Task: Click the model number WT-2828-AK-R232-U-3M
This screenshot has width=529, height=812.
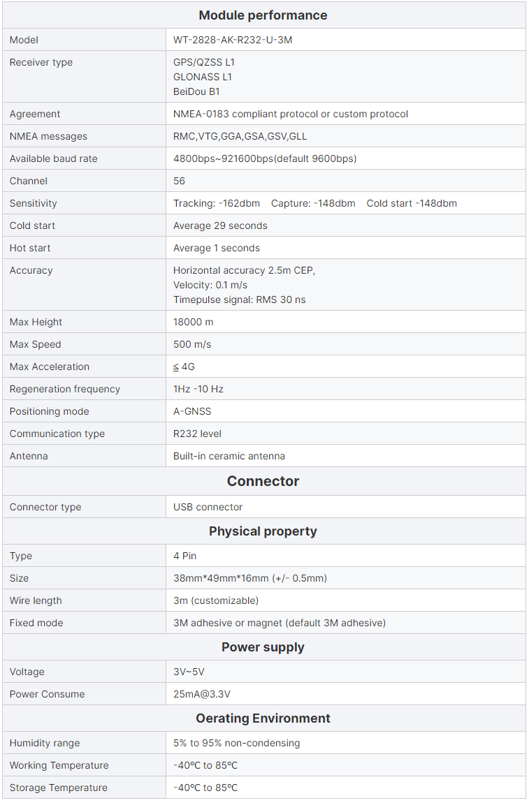Action: [x=233, y=40]
